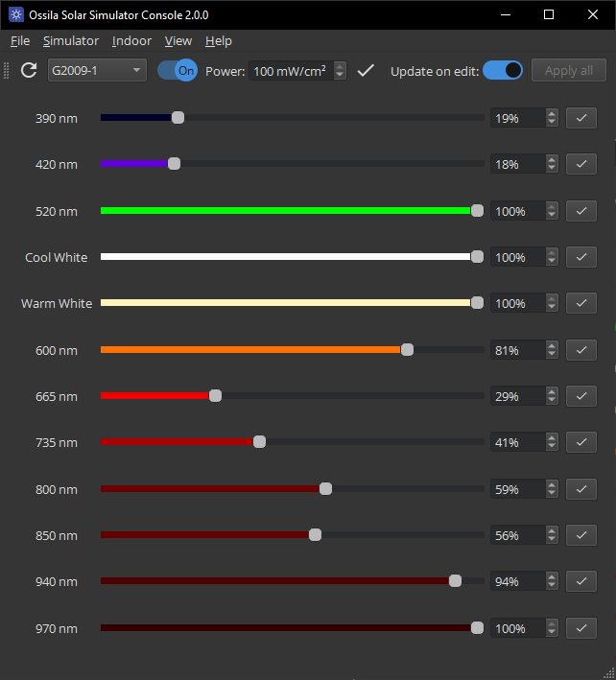Click the 850 nm 56% value field
616x680 pixels.
518,535
